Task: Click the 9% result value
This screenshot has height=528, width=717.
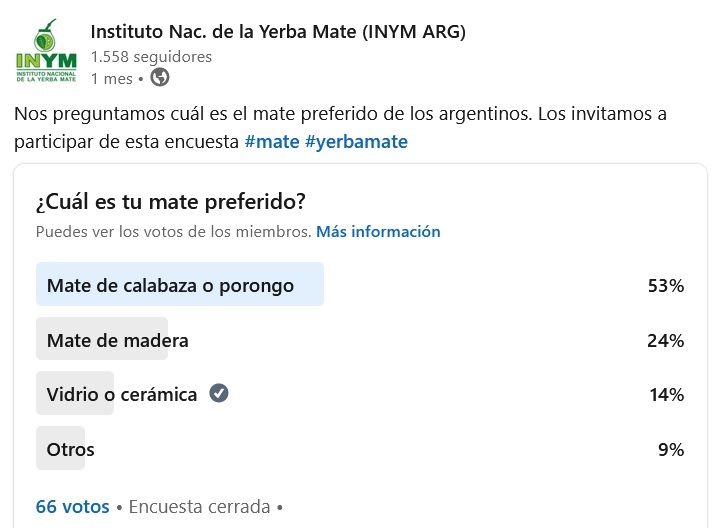Action: click(x=670, y=449)
